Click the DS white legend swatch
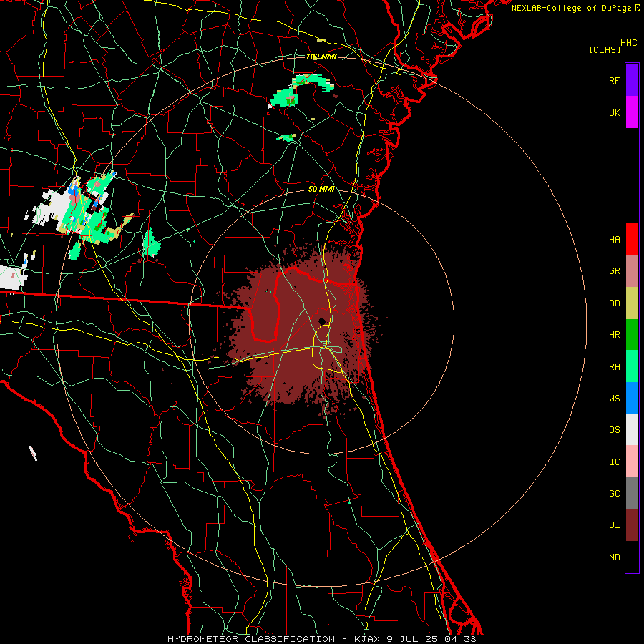 tap(632, 429)
